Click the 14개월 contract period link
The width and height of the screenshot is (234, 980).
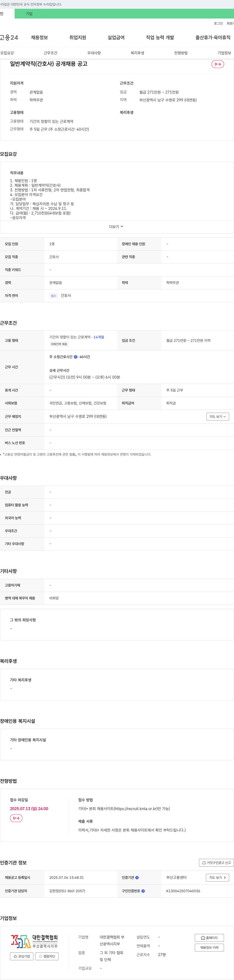[98, 337]
